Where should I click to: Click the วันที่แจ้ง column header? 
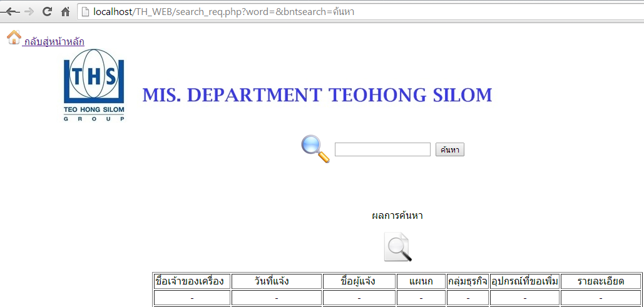pyautogui.click(x=277, y=281)
